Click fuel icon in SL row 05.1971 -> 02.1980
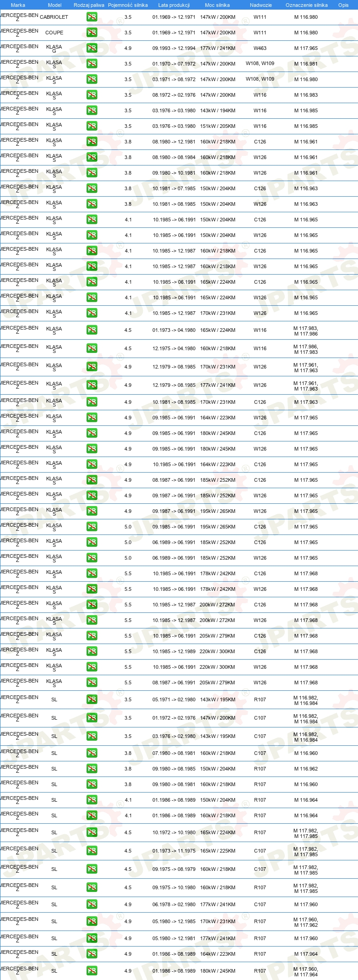The height and width of the screenshot is (980, 358). point(92,699)
